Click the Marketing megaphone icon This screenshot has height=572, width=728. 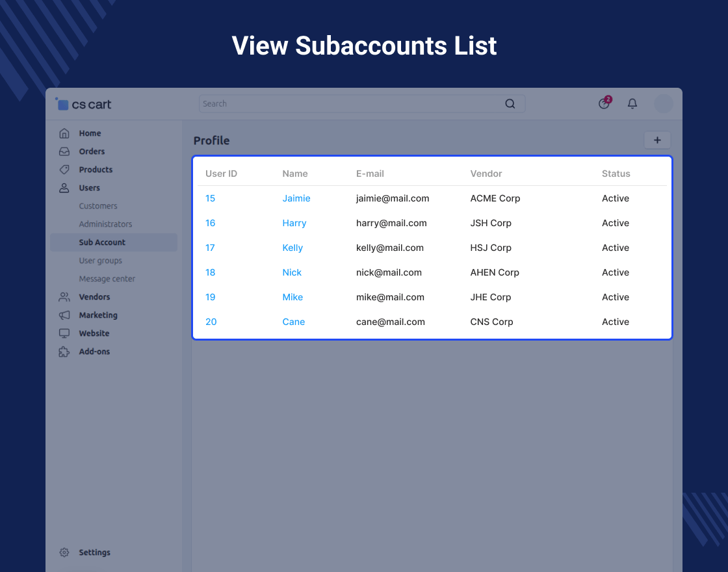(64, 315)
